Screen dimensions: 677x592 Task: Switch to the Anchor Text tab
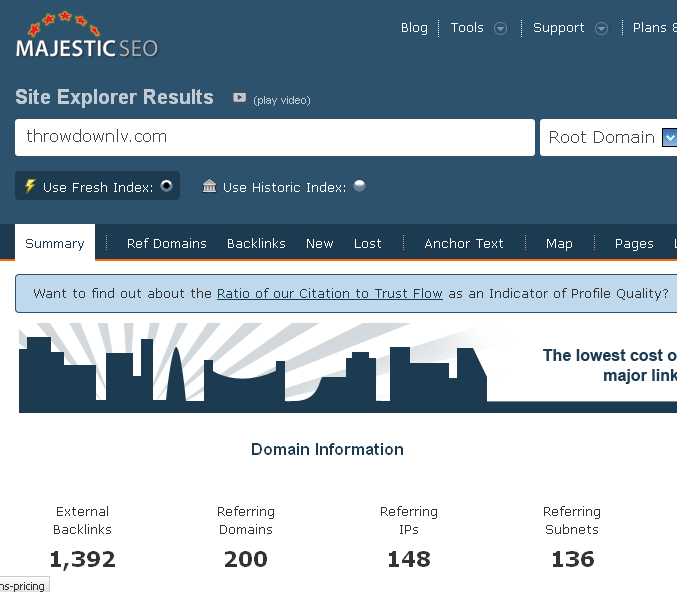point(464,243)
